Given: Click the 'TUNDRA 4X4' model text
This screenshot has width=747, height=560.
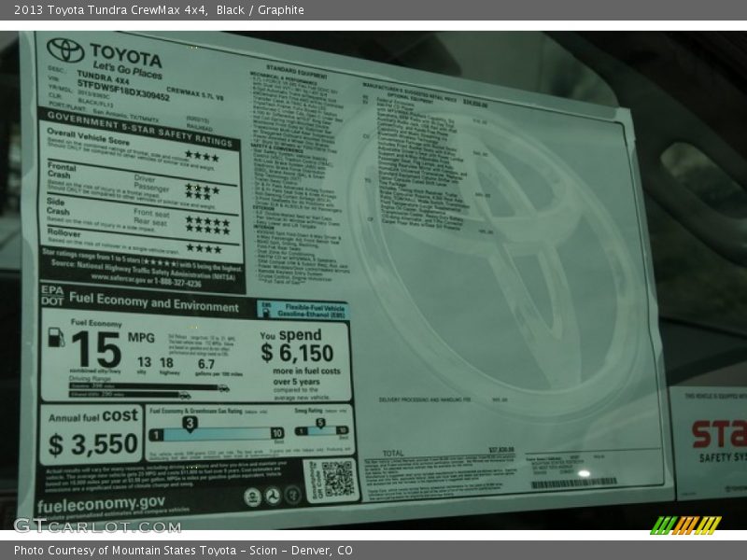Looking at the screenshot, I should pos(103,77).
